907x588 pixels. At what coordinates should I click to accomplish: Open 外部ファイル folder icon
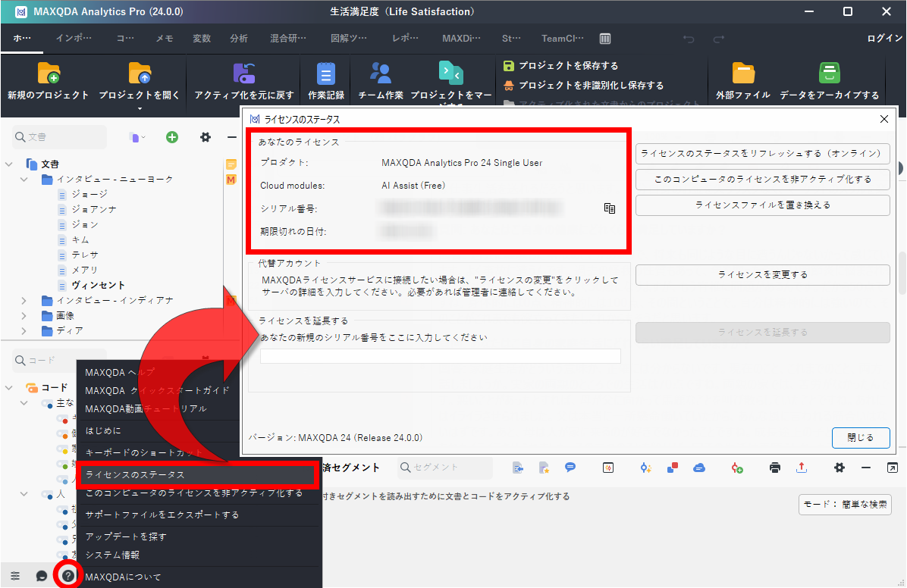(743, 73)
